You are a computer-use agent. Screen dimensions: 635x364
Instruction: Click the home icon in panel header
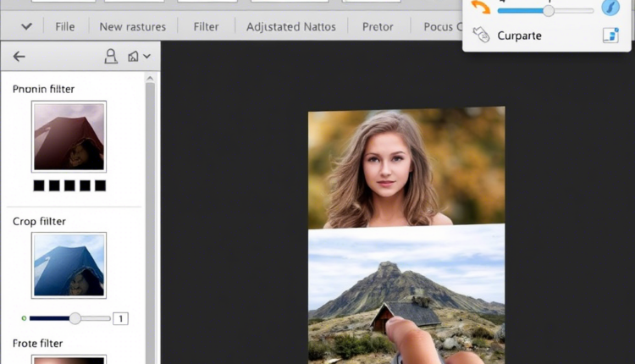pyautogui.click(x=133, y=57)
